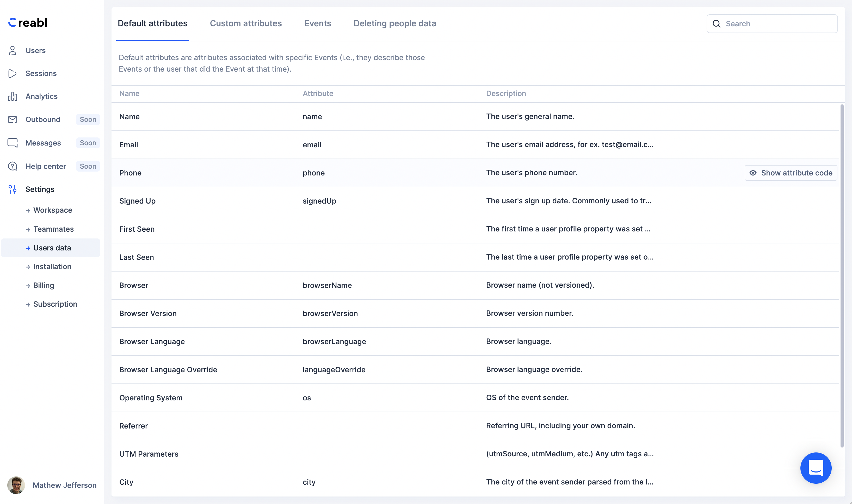Click the Creabl logo
Screen dimensions: 852x504
point(27,22)
